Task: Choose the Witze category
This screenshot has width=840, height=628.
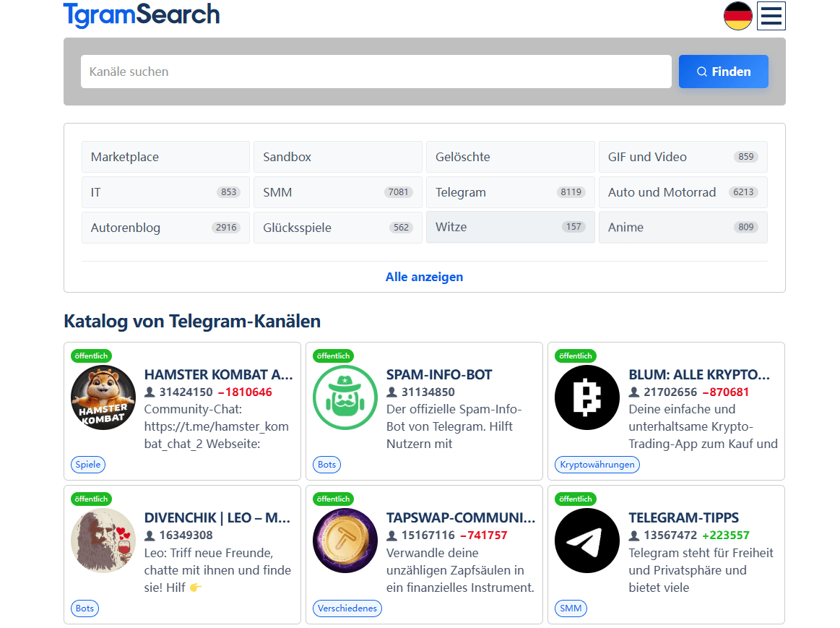Action: 510,227
